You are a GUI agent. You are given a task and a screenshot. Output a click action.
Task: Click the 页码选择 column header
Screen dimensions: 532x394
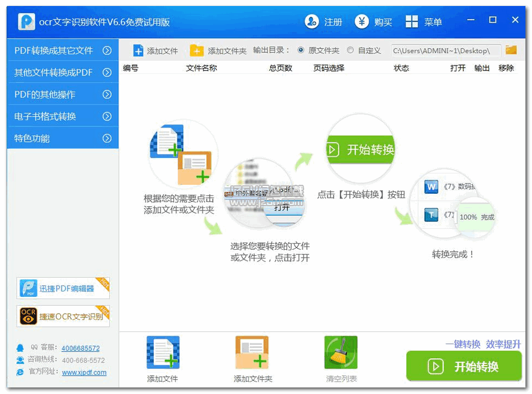point(329,68)
